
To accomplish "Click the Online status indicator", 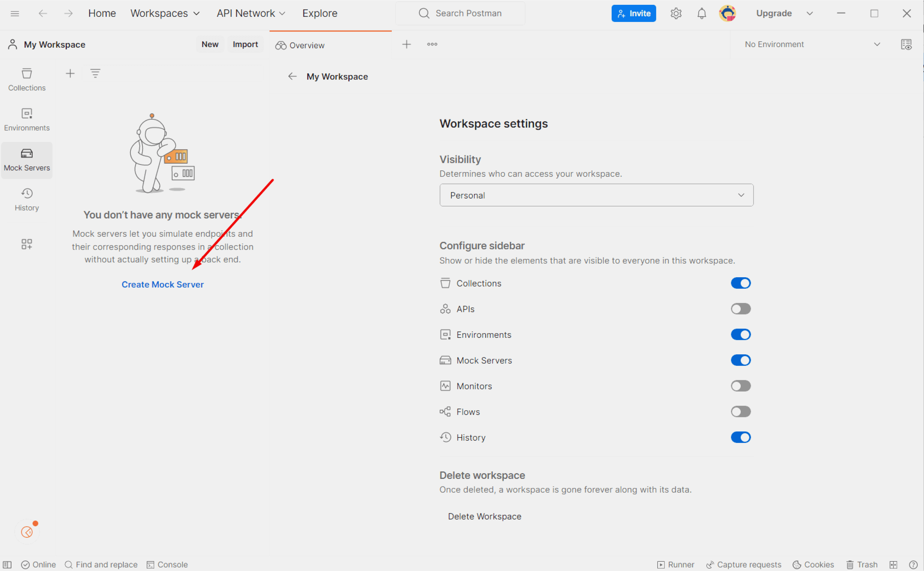I will point(38,565).
